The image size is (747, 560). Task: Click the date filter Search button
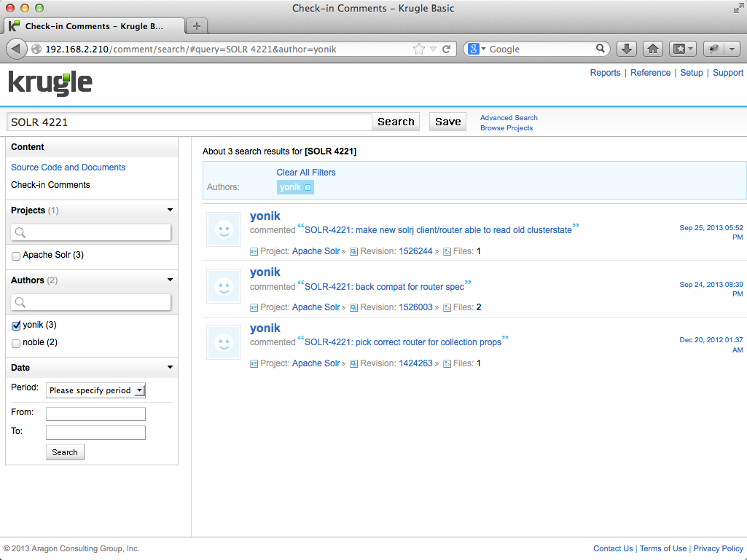[65, 452]
